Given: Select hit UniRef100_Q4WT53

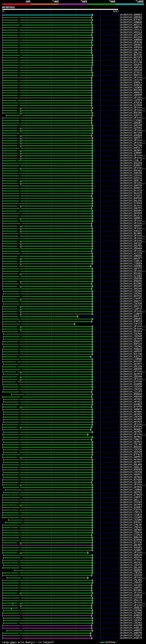Looking at the screenshot, I should (x=131, y=588).
